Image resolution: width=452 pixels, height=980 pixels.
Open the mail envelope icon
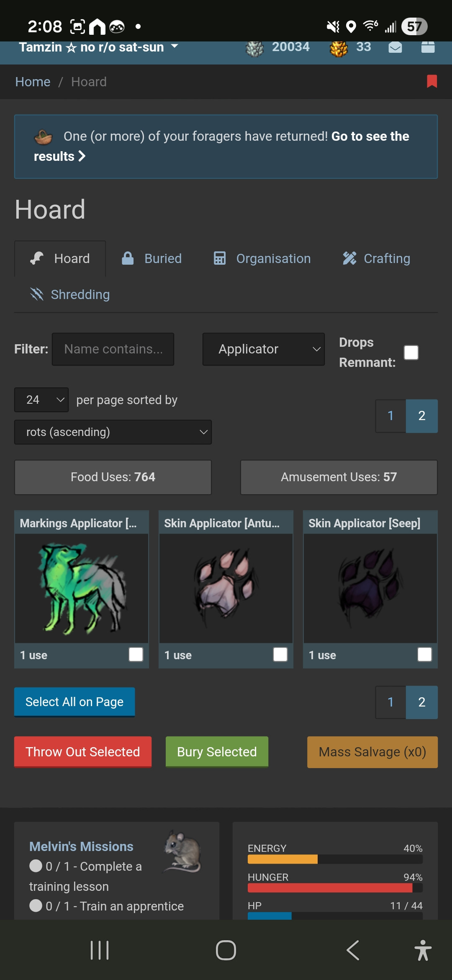[x=395, y=47]
